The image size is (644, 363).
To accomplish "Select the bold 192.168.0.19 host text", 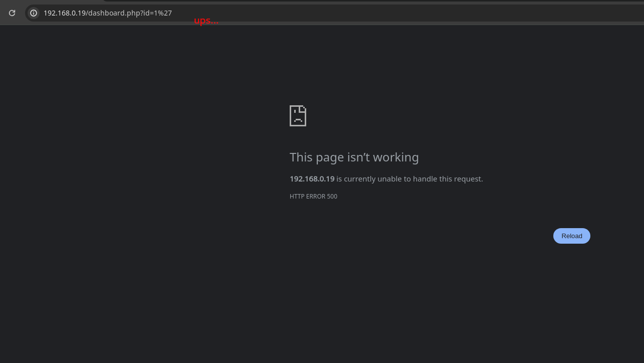I will [x=312, y=179].
